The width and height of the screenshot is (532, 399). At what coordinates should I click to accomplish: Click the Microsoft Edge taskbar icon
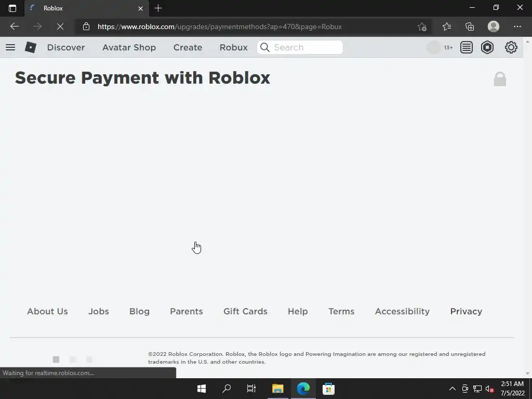click(x=303, y=389)
